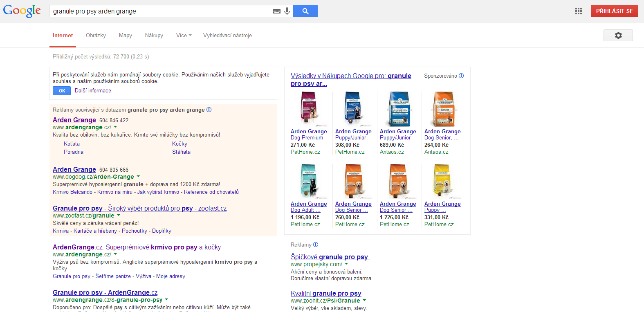Open the Arden Grange ad with phone 604 805 666

coord(74,169)
